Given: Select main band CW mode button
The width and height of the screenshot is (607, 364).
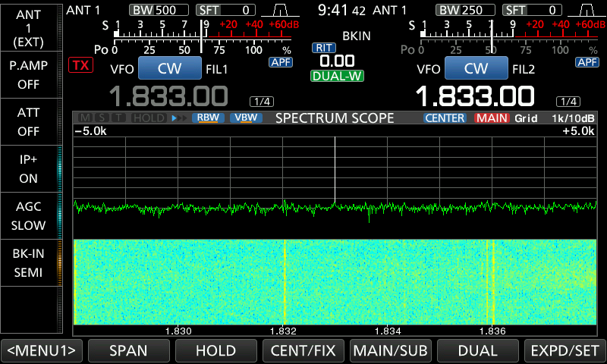Looking at the screenshot, I should pos(169,68).
